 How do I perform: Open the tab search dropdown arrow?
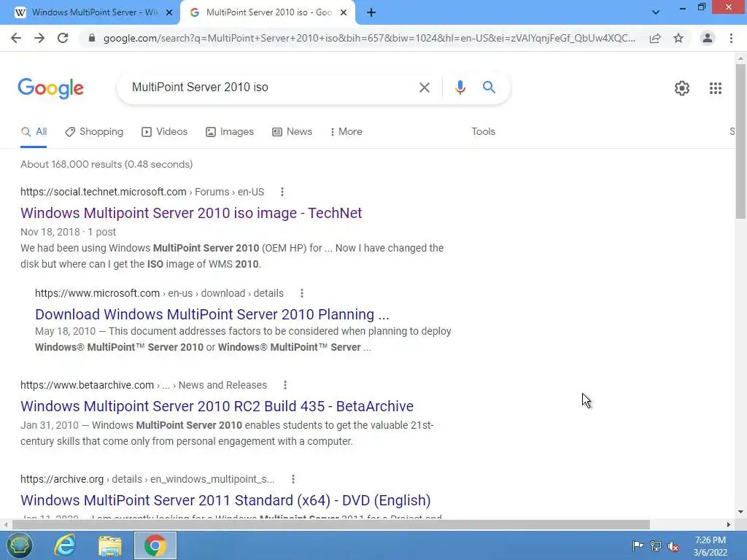click(x=656, y=12)
